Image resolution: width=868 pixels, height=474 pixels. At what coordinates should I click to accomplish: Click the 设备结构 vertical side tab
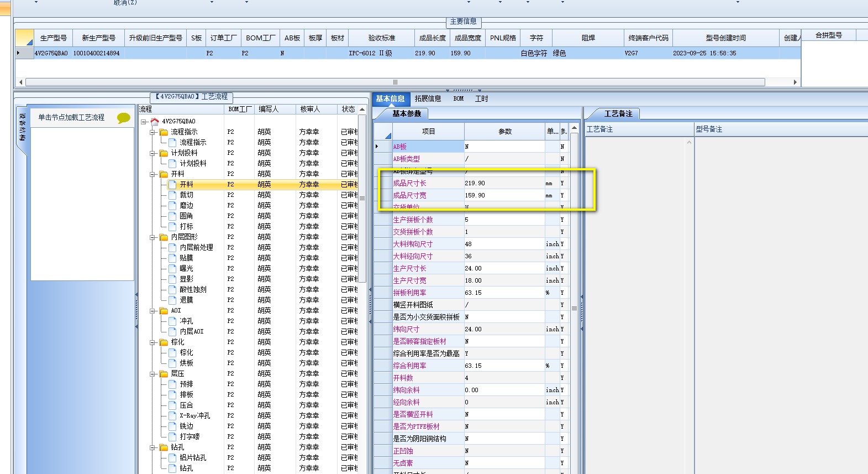click(x=22, y=127)
